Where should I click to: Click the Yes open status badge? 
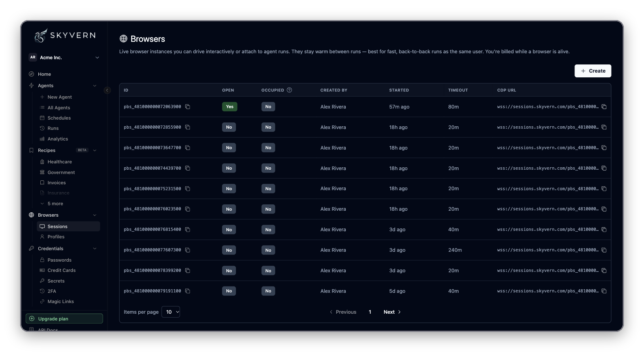tap(230, 107)
